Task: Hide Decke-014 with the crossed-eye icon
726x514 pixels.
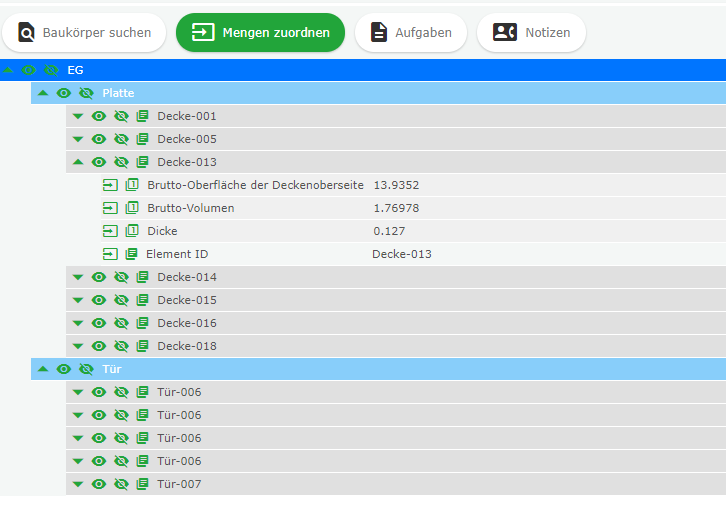Action: (x=121, y=277)
